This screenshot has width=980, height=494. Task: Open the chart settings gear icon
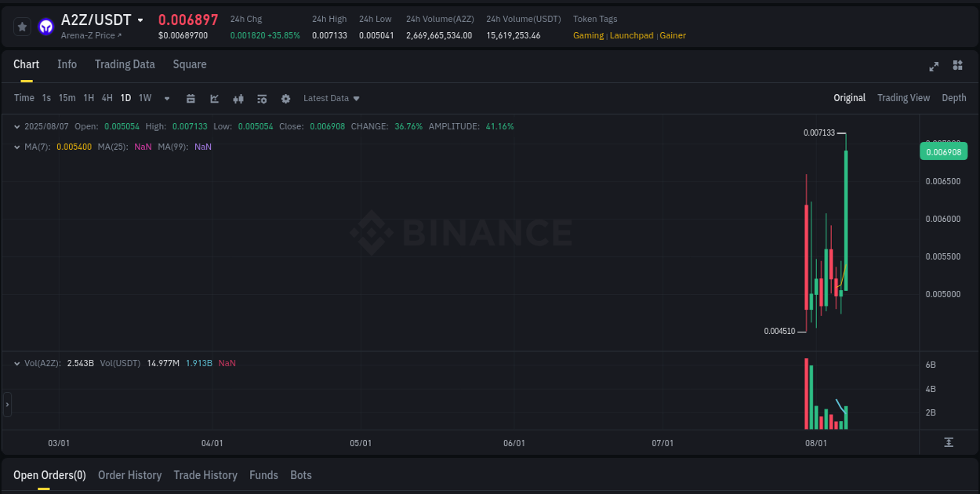(x=285, y=98)
